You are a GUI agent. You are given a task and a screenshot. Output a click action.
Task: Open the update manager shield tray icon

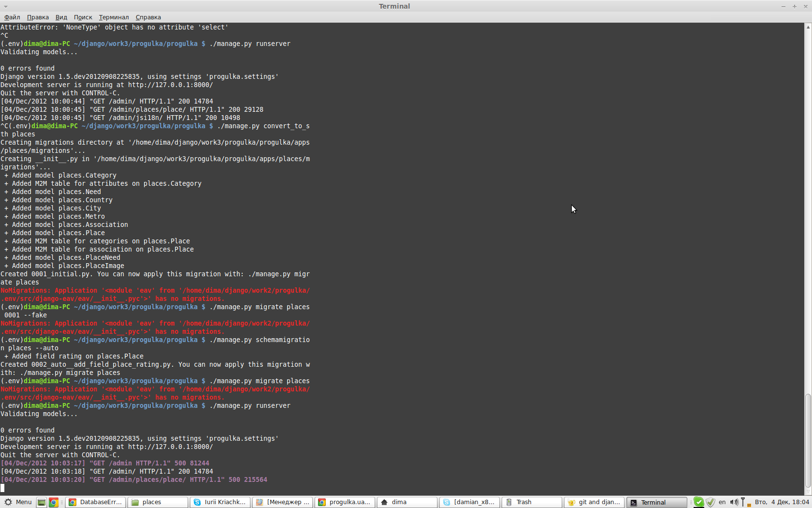(x=710, y=502)
